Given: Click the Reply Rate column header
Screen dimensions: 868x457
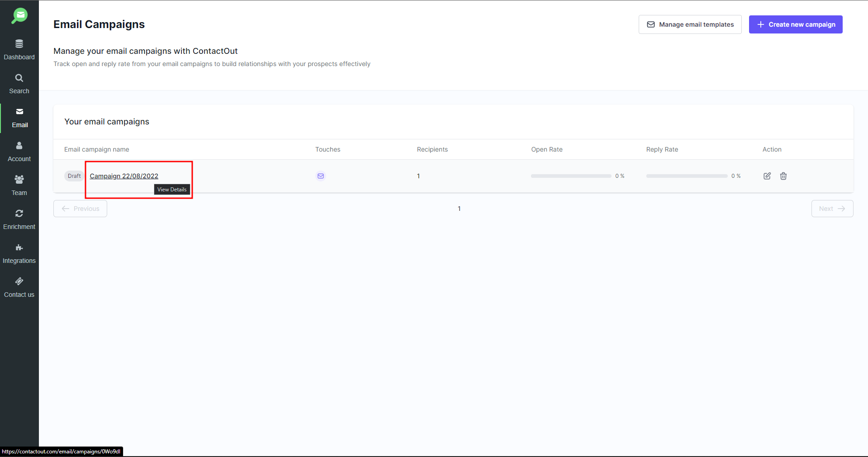Looking at the screenshot, I should point(662,149).
